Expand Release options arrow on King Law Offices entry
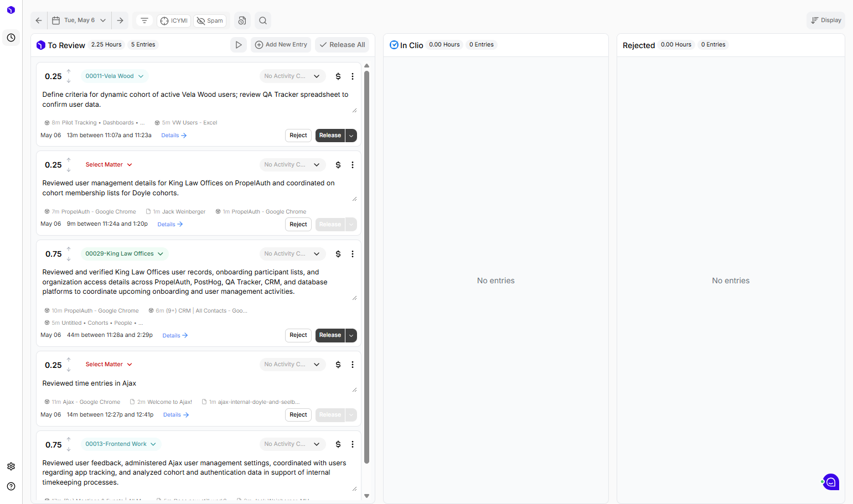 coord(351,335)
